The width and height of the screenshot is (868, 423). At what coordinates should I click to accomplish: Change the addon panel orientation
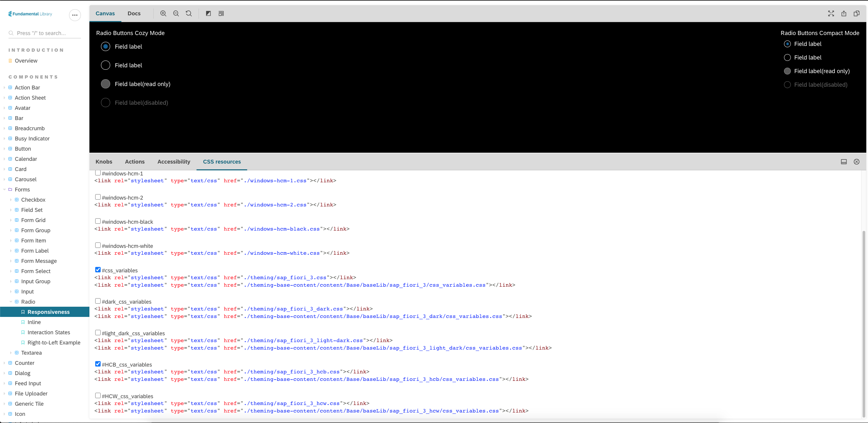coord(844,162)
